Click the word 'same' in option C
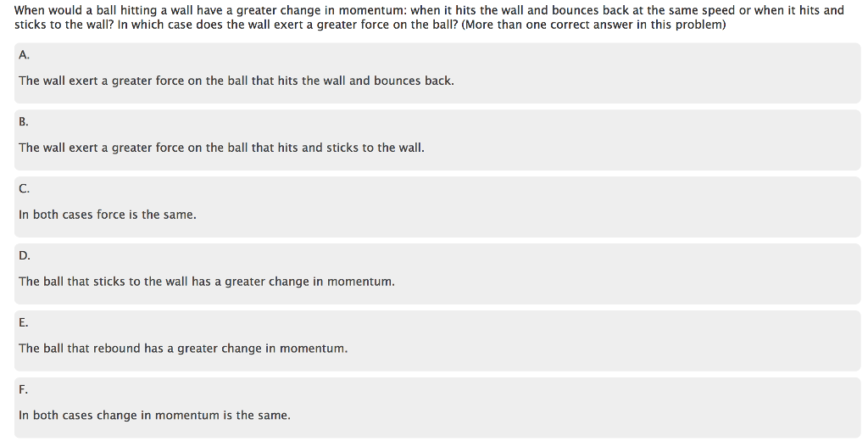Image resolution: width=868 pixels, height=447 pixels. tap(180, 215)
